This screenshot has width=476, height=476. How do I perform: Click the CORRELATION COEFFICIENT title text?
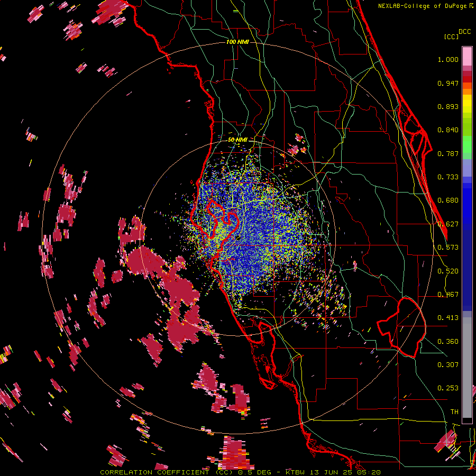pos(154,472)
